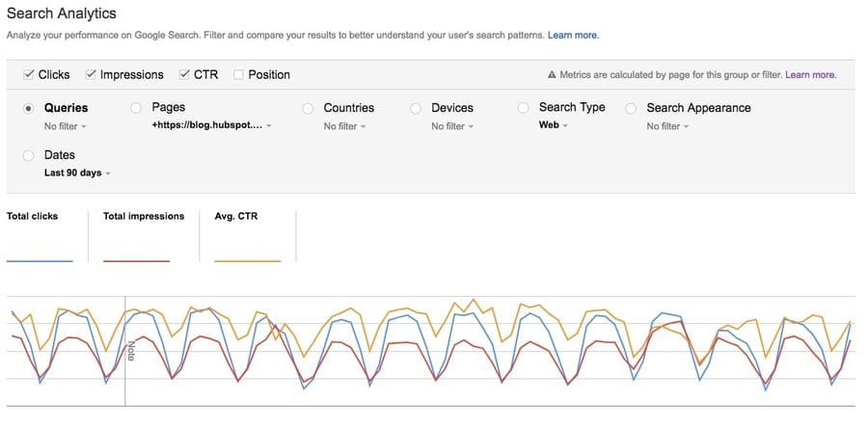Click Learn more link in description
Screen dimensions: 868x427
573,36
